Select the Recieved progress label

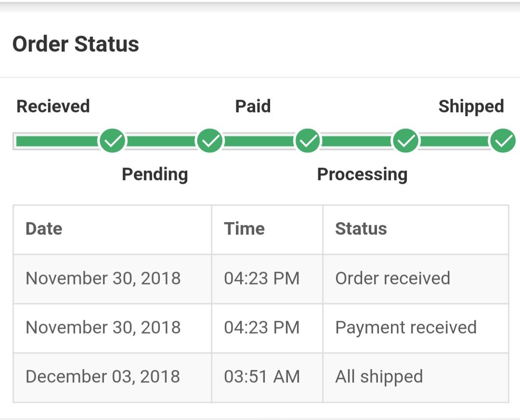coord(53,106)
